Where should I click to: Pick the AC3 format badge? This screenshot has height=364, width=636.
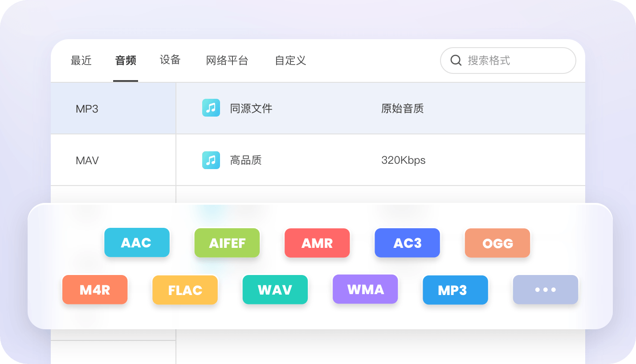click(407, 243)
